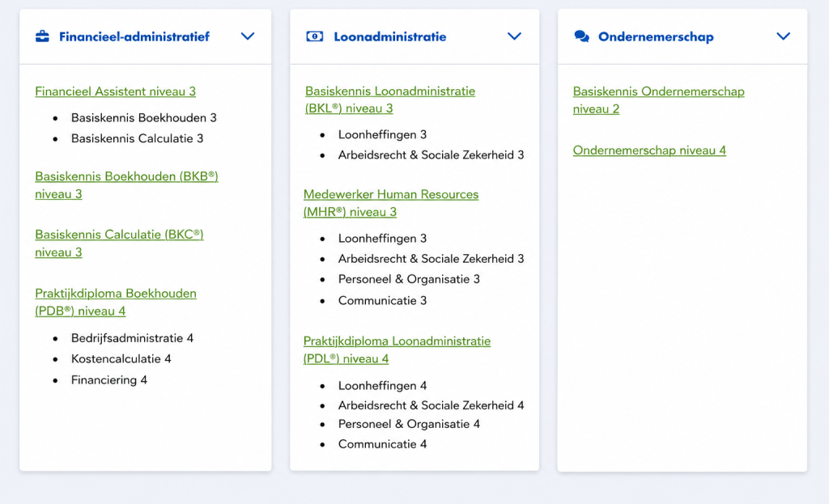This screenshot has height=504, width=829.
Task: Select the Ondernemerschap heading
Action: 656,36
